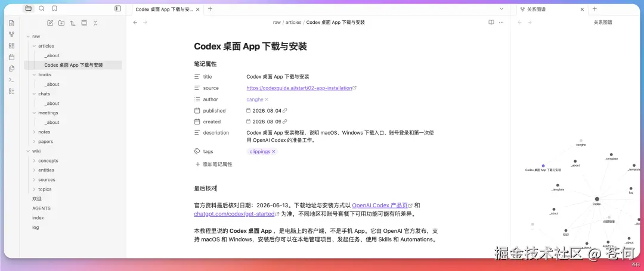The image size is (644, 271).
Task: Create a new note in the explorer
Action: coord(50,23)
